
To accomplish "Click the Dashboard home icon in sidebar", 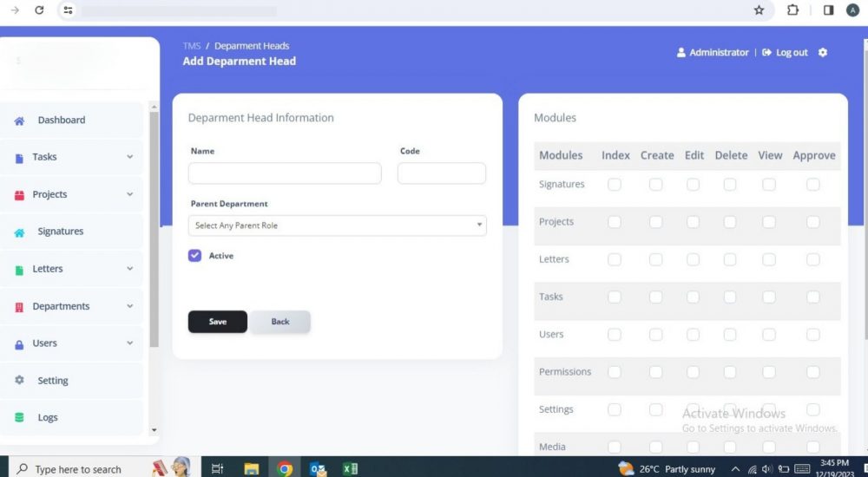I will point(19,121).
